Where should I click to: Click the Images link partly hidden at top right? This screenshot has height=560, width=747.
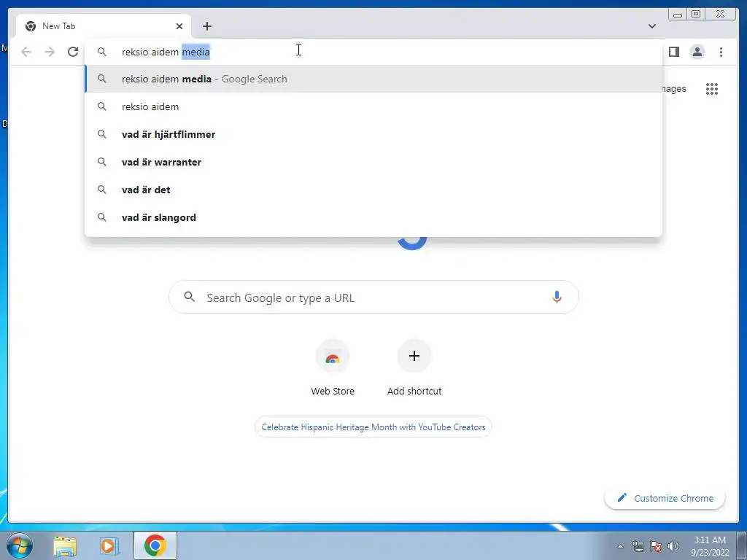(675, 88)
